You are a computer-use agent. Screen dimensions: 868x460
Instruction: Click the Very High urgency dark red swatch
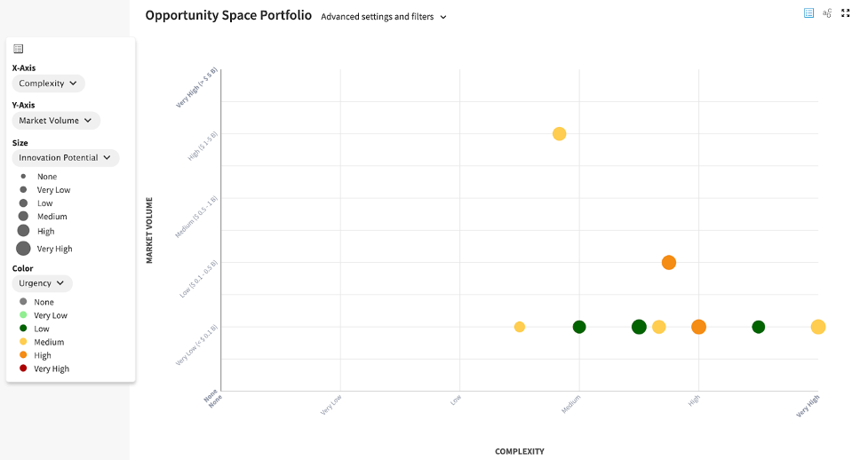[23, 369]
